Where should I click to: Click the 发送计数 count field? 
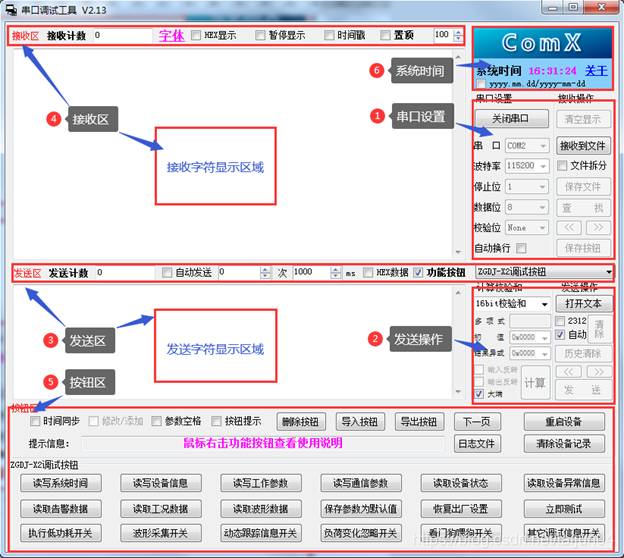pos(125,273)
